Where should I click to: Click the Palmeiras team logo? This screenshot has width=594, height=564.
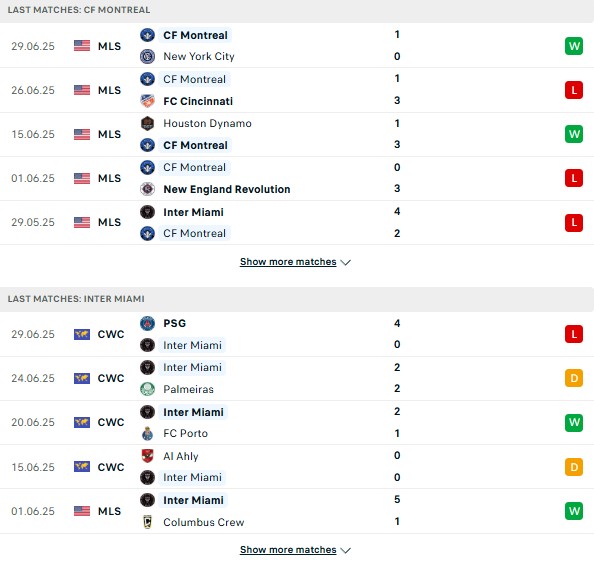click(147, 389)
